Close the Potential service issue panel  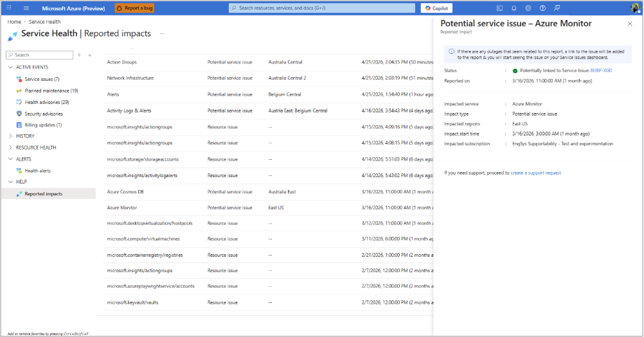[x=630, y=24]
